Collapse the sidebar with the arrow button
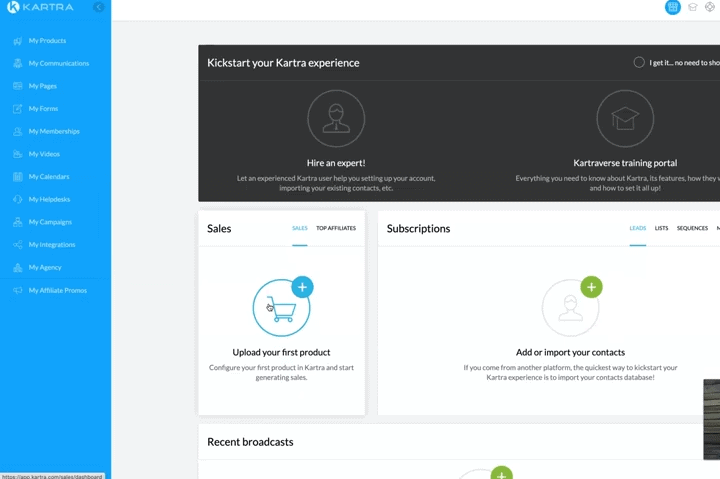Image resolution: width=720 pixels, height=479 pixels. click(x=98, y=7)
